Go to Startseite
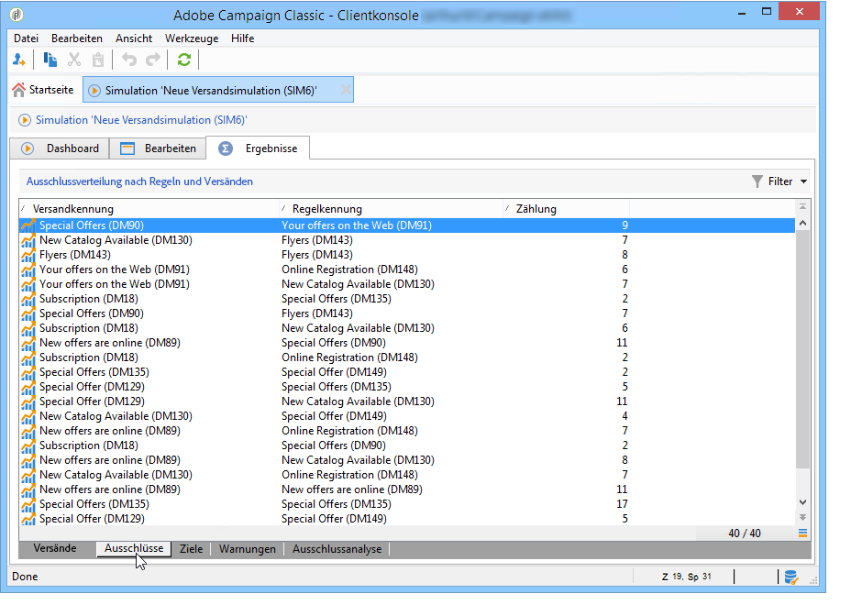The width and height of the screenshot is (862, 616). point(43,90)
